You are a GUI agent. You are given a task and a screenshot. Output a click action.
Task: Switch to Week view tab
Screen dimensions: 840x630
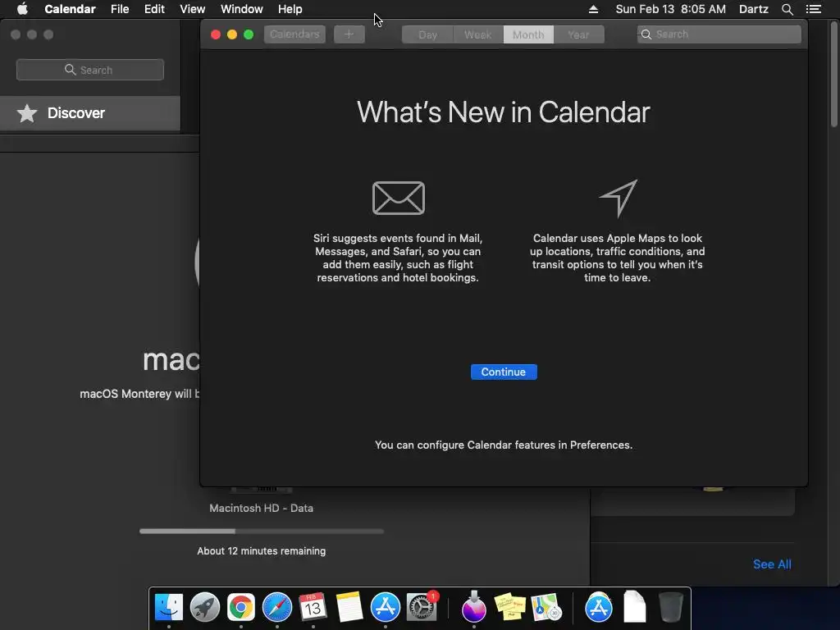click(x=478, y=34)
